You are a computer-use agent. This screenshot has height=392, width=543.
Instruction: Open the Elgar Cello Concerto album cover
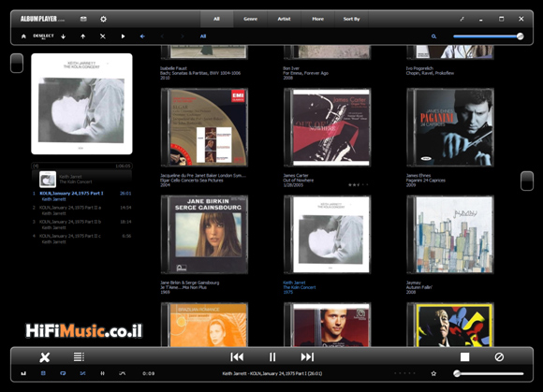pyautogui.click(x=204, y=127)
